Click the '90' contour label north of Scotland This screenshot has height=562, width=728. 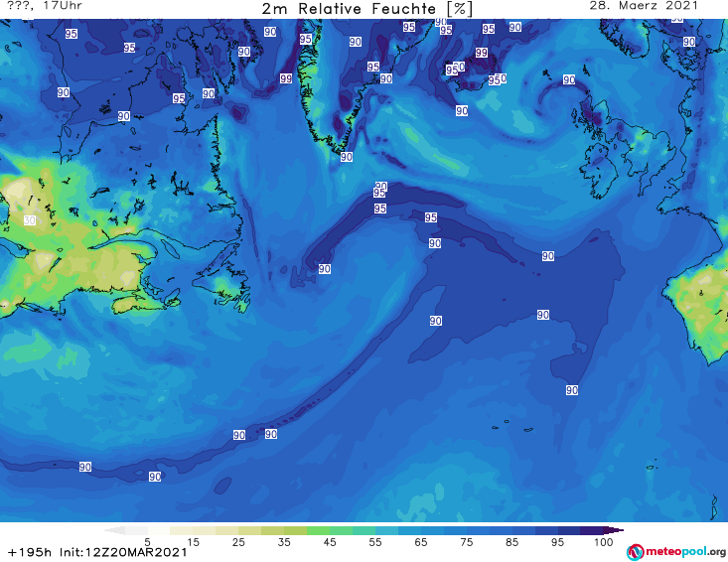pos(569,79)
